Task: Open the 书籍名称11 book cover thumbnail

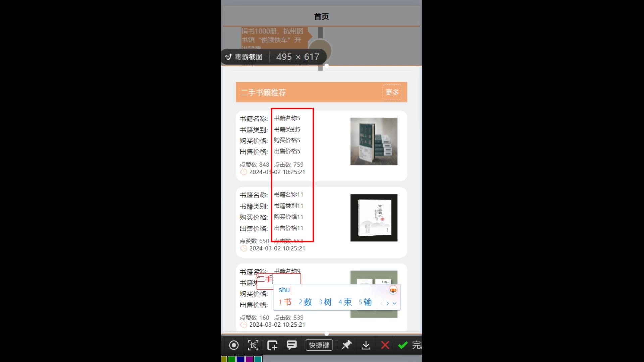Action: coord(374,218)
